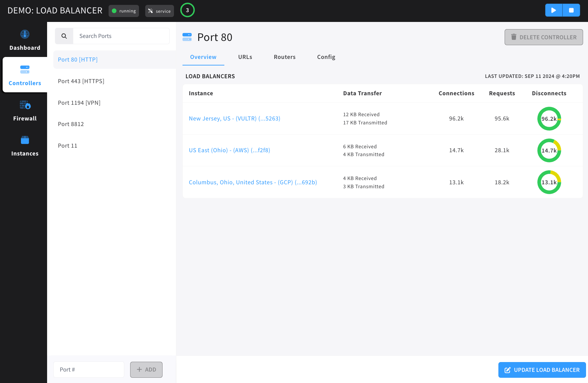Screen dimensions: 588x383
Task: Click the Delete Controller button
Action: pos(544,37)
